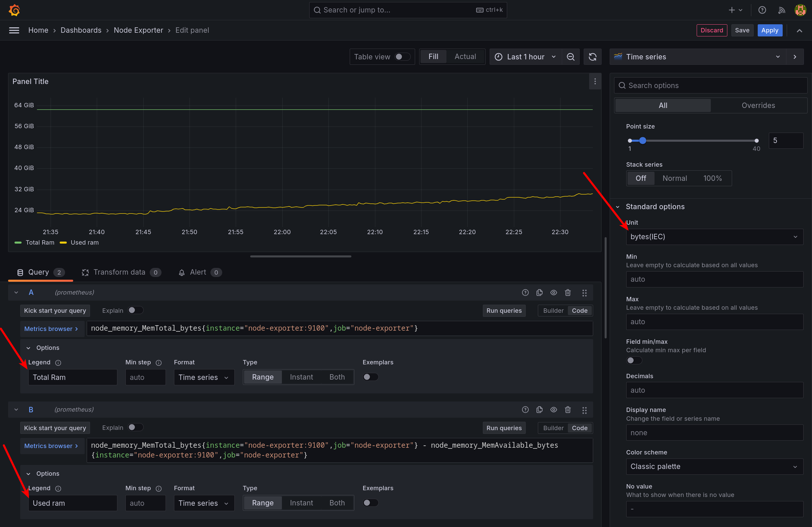This screenshot has width=812, height=527.
Task: Open the news feed icon
Action: pos(781,10)
